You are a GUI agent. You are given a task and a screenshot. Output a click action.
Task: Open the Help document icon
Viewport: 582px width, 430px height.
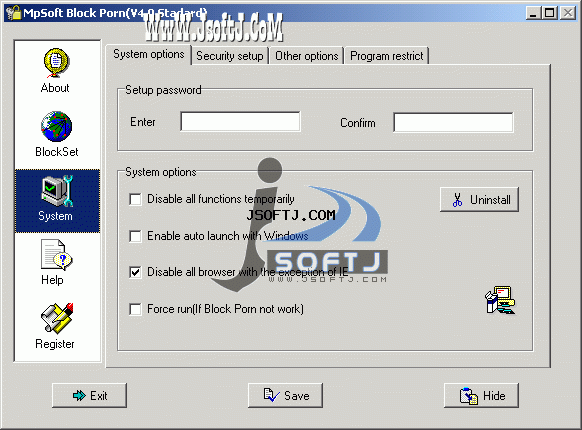[57, 255]
